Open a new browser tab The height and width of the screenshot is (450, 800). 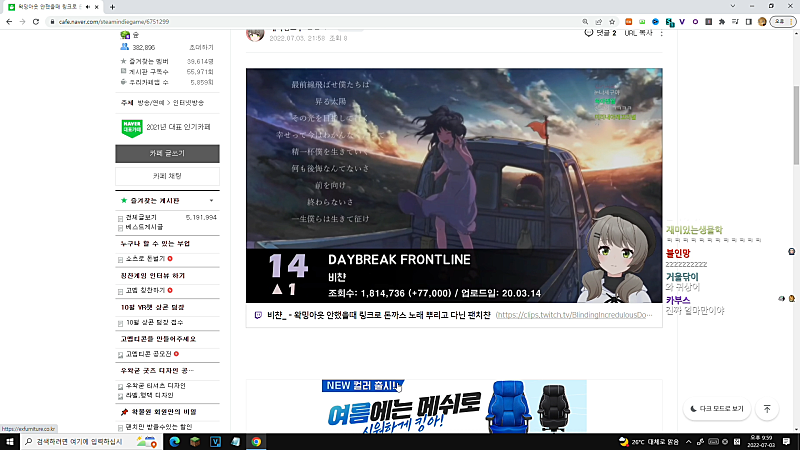point(112,7)
